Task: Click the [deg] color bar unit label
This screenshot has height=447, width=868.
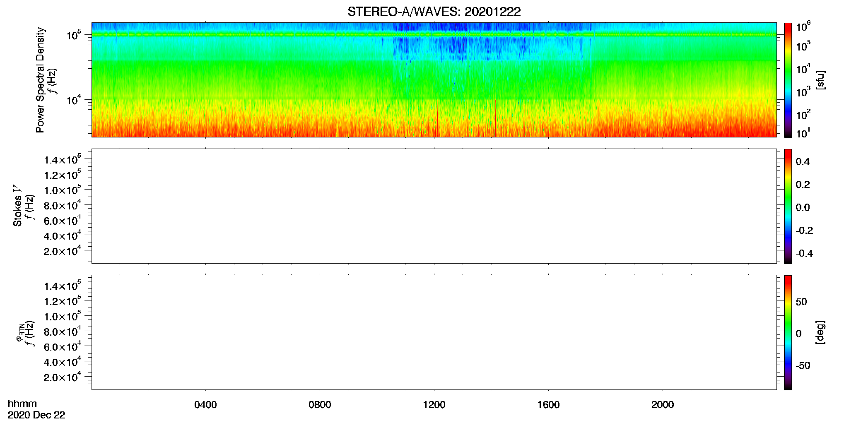Action: pyautogui.click(x=820, y=332)
